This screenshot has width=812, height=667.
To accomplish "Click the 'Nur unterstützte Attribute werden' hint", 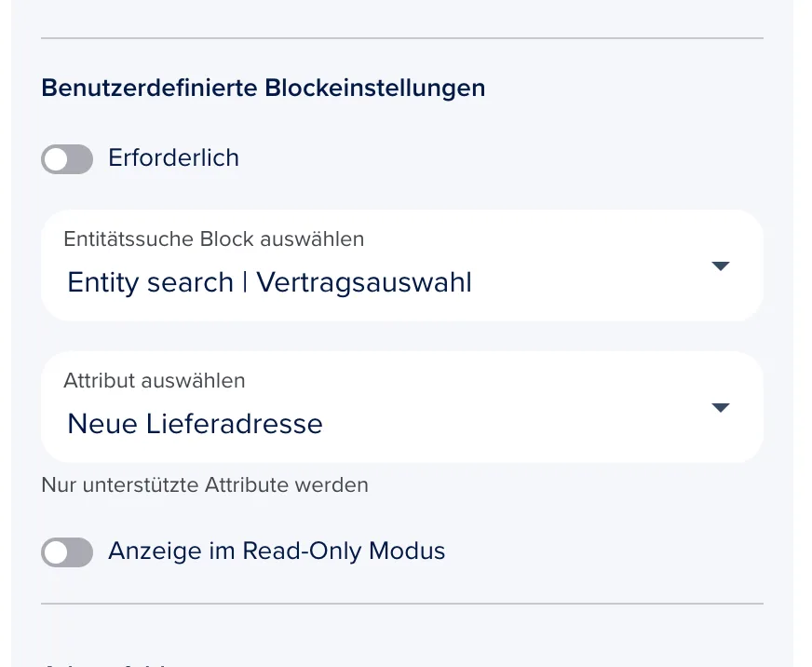I will 205,485.
